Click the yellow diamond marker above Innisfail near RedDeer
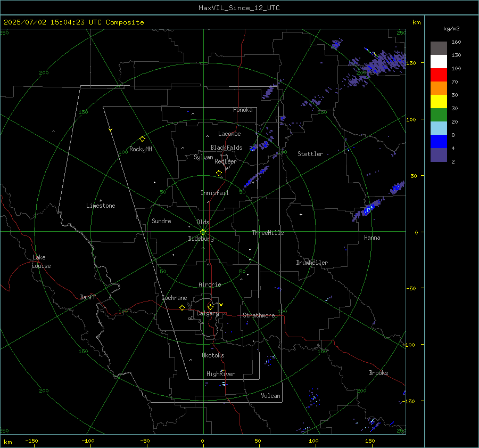Image resolution: width=479 pixels, height=448 pixels. pyautogui.click(x=219, y=173)
